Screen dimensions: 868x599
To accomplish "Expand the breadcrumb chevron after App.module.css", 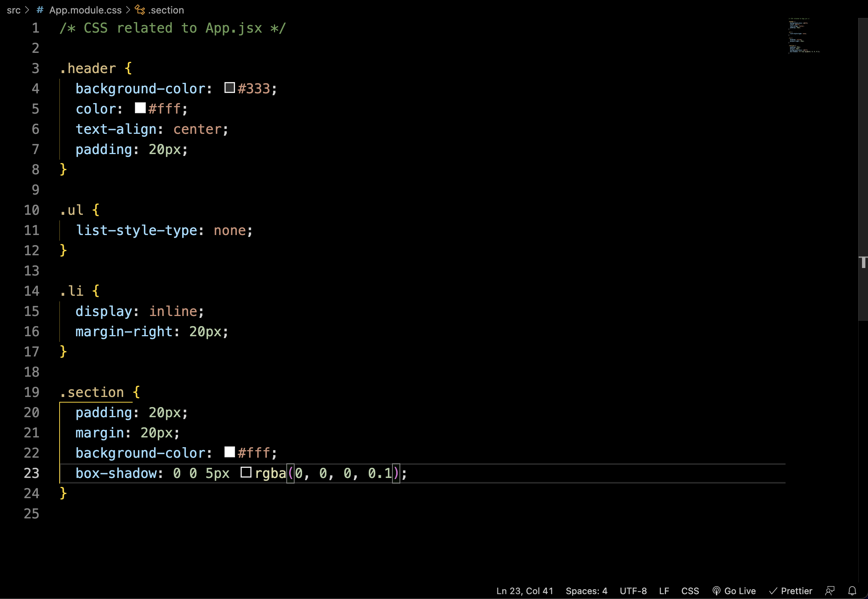I will pos(128,10).
